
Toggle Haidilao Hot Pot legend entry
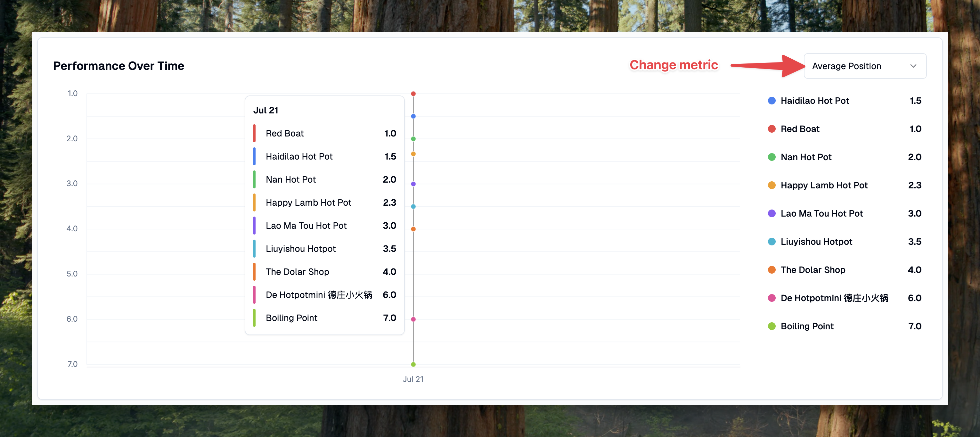tap(814, 101)
